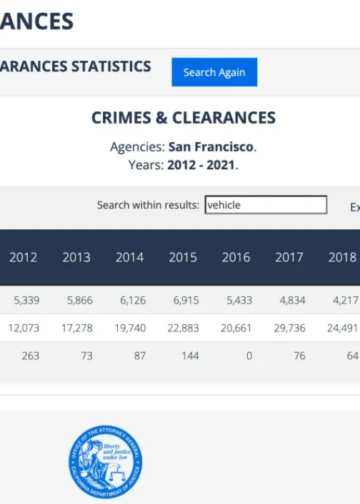Image resolution: width=360 pixels, height=504 pixels.
Task: Click the partially visible Export link
Action: coord(355,207)
